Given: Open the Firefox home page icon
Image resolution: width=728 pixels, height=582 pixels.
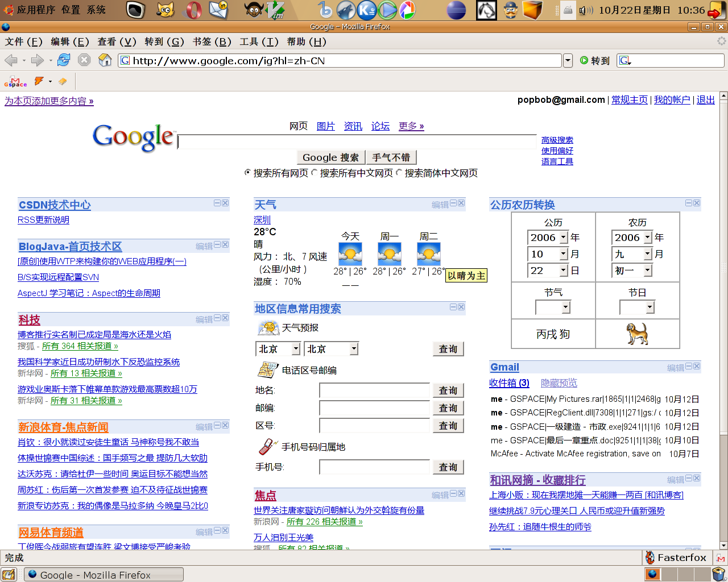Looking at the screenshot, I should coord(105,60).
